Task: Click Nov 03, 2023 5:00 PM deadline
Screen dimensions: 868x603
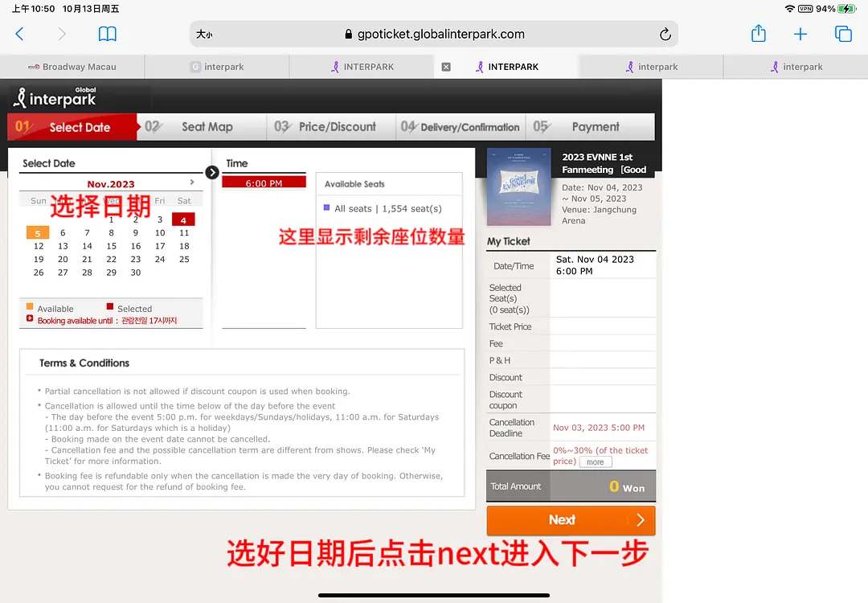Action: point(599,428)
